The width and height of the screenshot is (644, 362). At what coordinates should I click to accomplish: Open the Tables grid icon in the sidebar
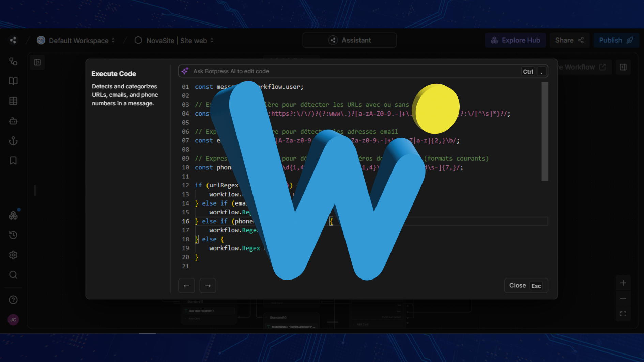[13, 101]
